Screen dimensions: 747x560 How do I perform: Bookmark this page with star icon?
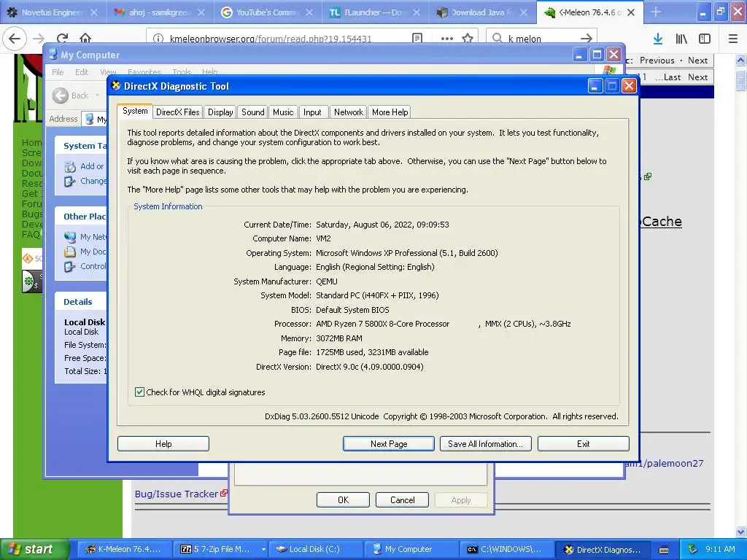click(468, 38)
